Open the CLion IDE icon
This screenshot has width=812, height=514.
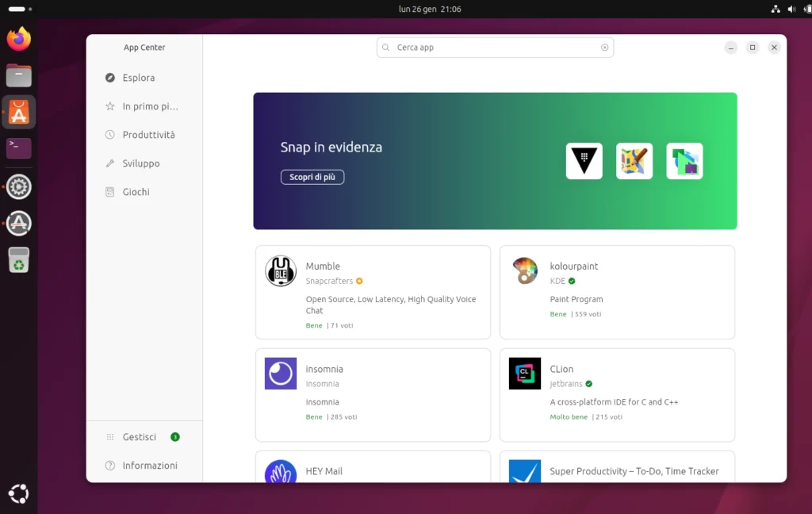524,373
